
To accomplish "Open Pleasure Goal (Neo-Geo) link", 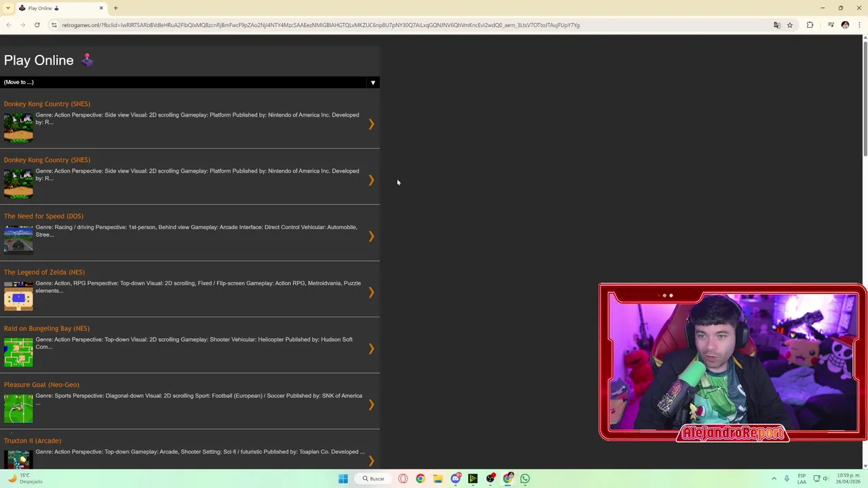I will click(x=41, y=385).
